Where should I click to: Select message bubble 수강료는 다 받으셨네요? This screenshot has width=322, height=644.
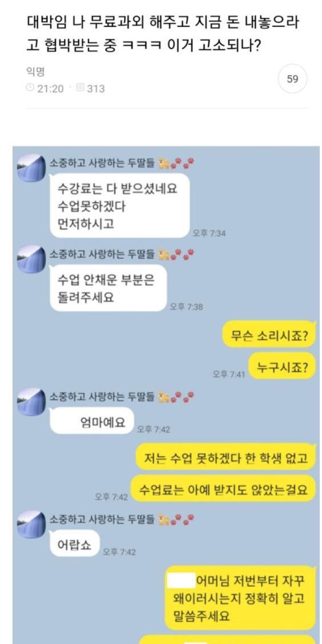[119, 206]
